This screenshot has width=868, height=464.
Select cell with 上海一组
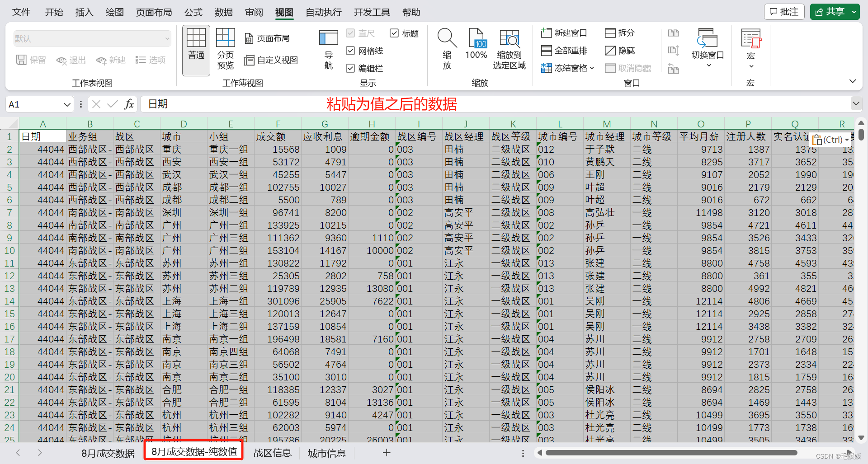231,301
